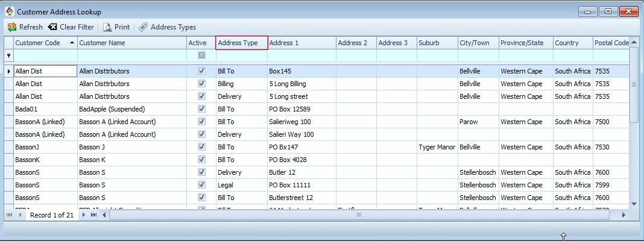
Task: Uncheck Active for Bada01 row
Action: (x=201, y=109)
